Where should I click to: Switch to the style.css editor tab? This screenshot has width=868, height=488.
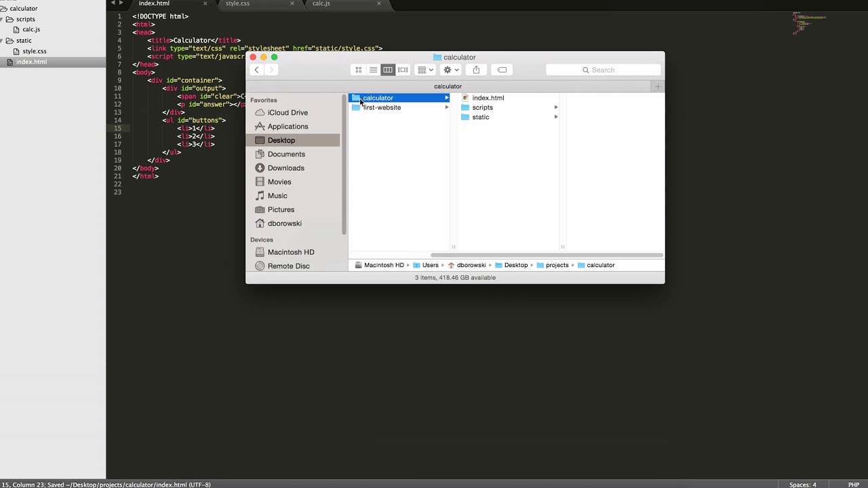(x=237, y=3)
